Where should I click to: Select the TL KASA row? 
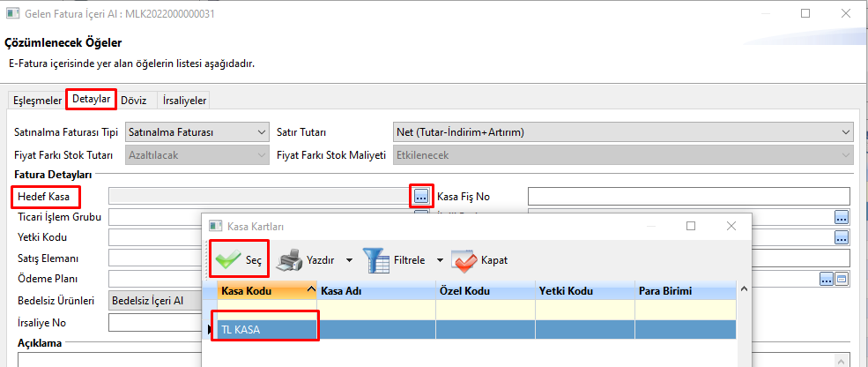[x=477, y=330]
